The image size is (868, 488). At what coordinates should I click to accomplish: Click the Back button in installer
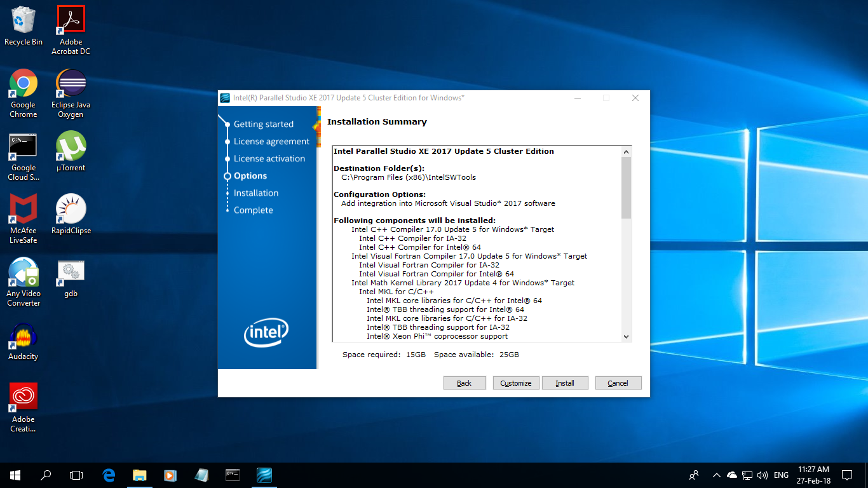click(x=465, y=383)
